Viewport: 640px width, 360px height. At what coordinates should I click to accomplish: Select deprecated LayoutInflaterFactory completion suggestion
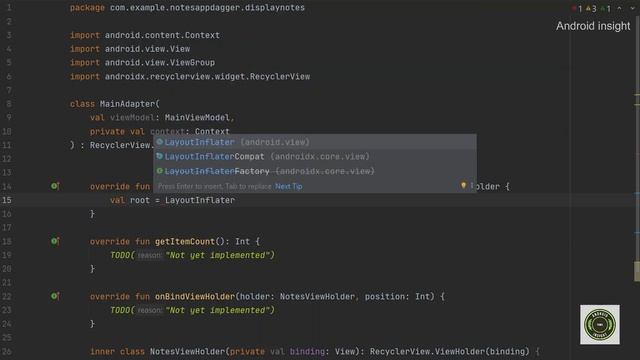315,171
